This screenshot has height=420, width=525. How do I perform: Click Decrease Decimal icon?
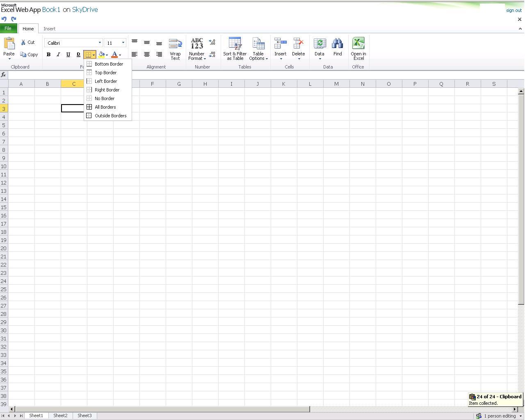212,55
